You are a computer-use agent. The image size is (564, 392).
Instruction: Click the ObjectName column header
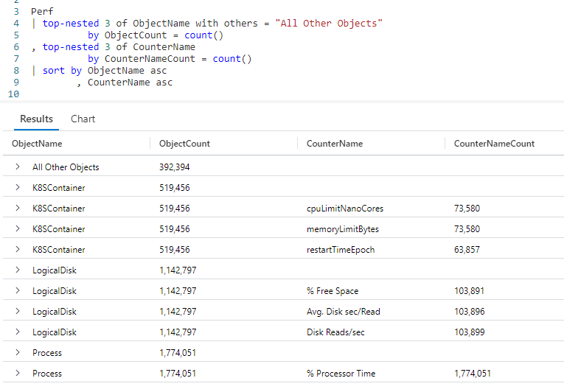coord(37,144)
